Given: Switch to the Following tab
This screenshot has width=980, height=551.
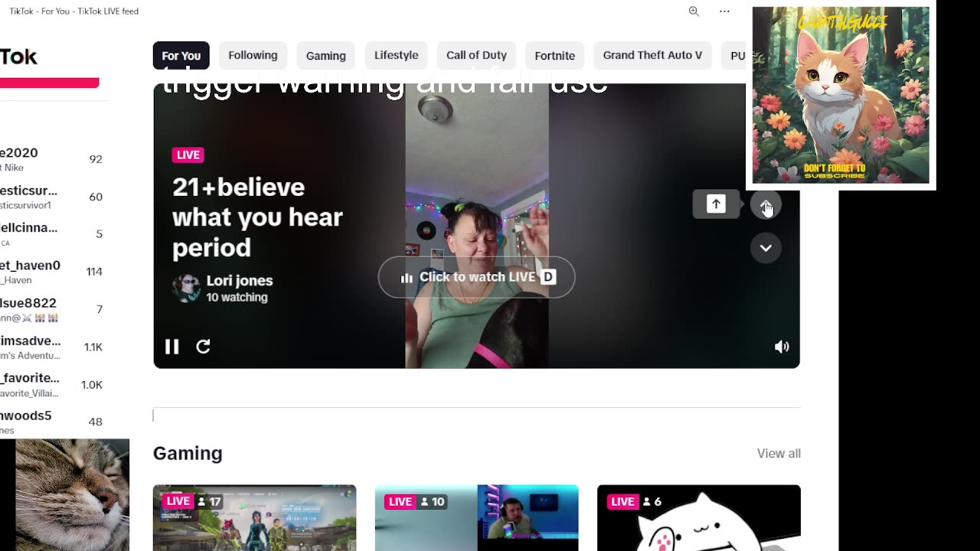Looking at the screenshot, I should [253, 55].
